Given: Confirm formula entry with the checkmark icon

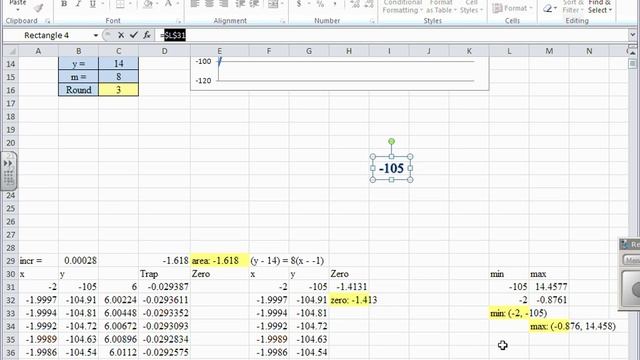Looking at the screenshot, I should [x=133, y=36].
